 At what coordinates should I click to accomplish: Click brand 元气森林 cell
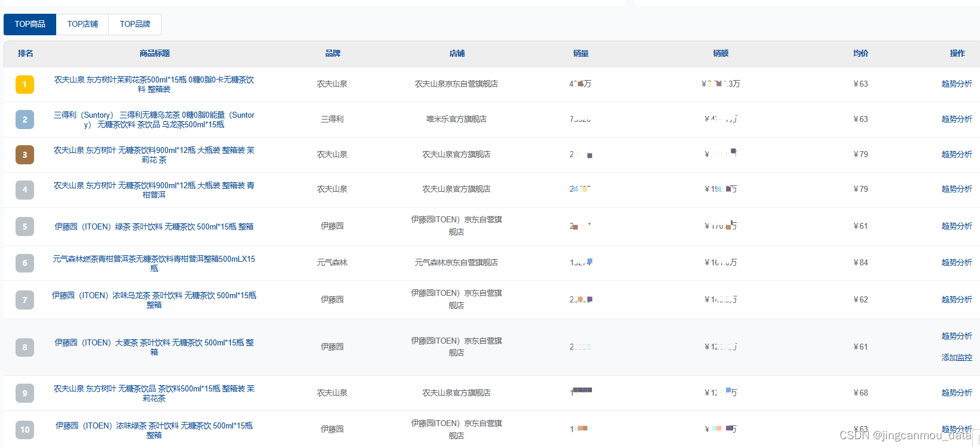[332, 263]
